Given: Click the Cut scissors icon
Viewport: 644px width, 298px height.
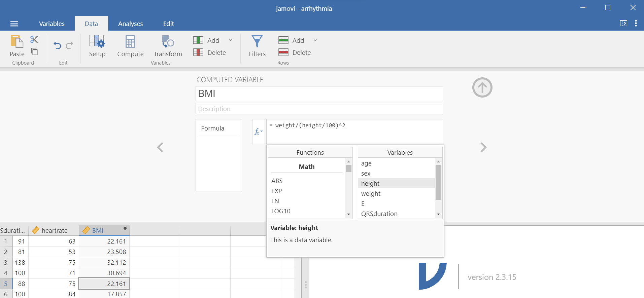Looking at the screenshot, I should 34,39.
